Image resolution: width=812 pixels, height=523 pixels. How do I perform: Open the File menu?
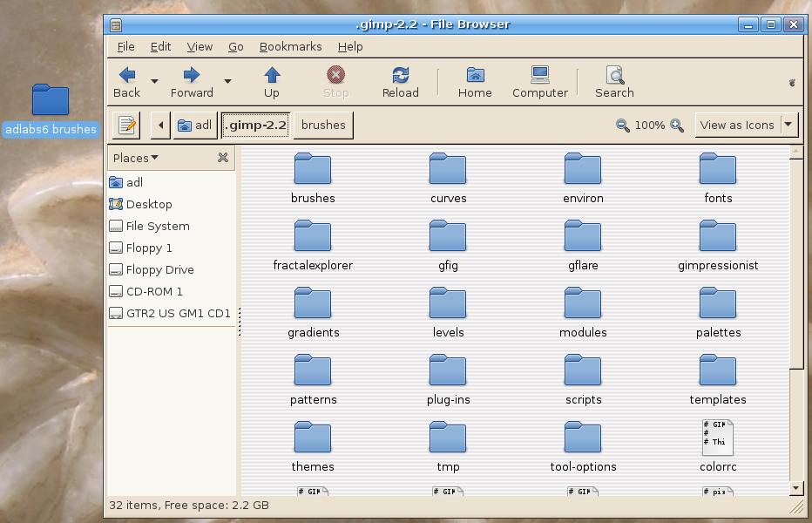(x=125, y=47)
